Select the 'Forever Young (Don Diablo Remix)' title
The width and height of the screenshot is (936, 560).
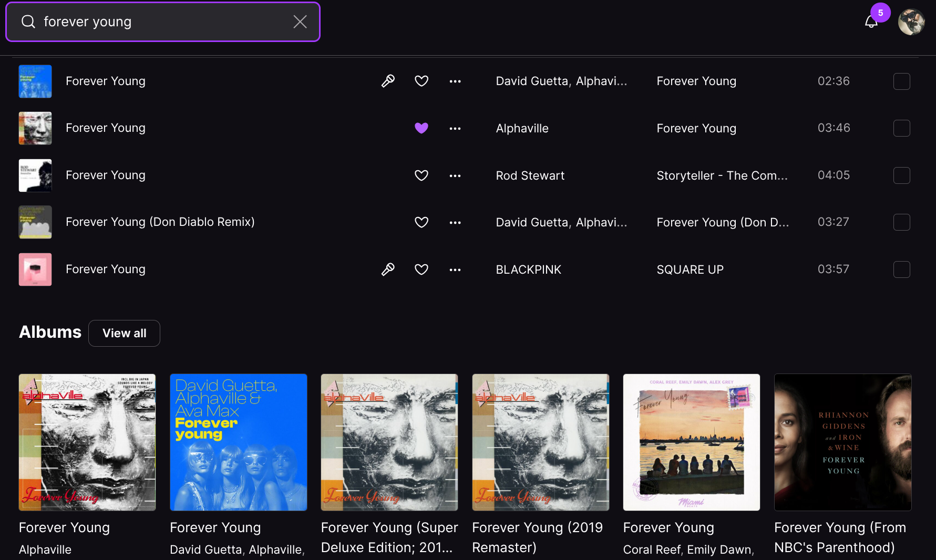tap(160, 222)
